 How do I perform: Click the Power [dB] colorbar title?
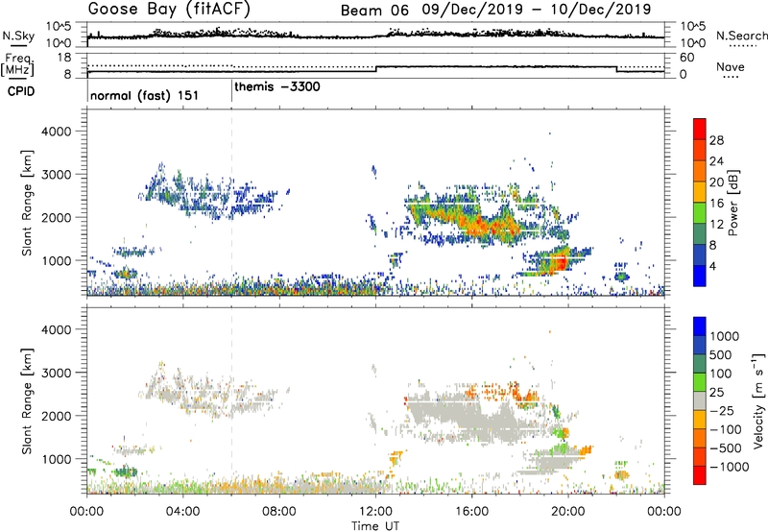click(732, 203)
